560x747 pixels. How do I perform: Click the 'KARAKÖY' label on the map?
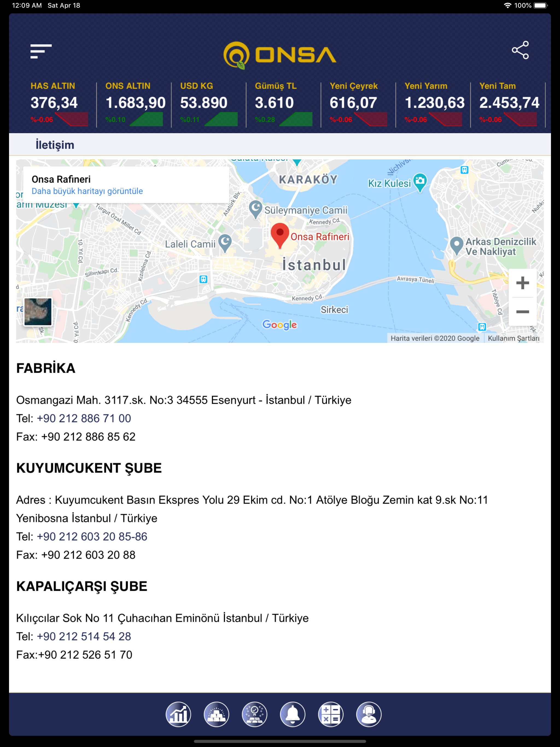tap(308, 180)
